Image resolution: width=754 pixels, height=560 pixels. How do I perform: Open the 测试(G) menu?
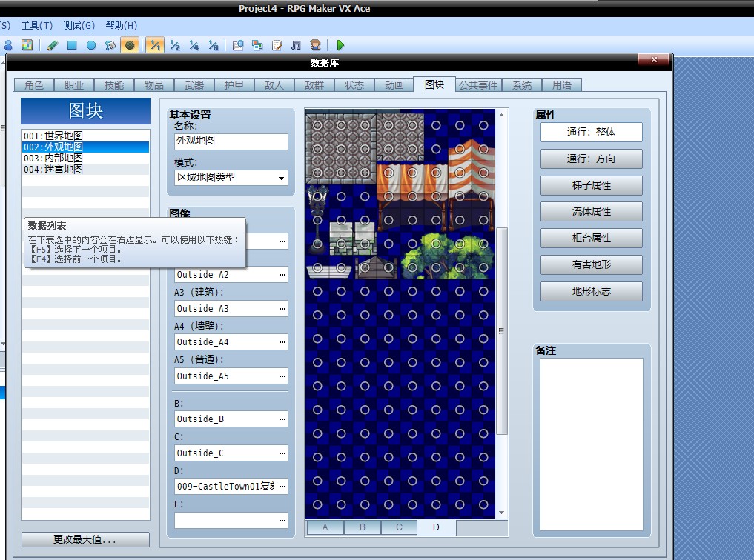pyautogui.click(x=79, y=26)
